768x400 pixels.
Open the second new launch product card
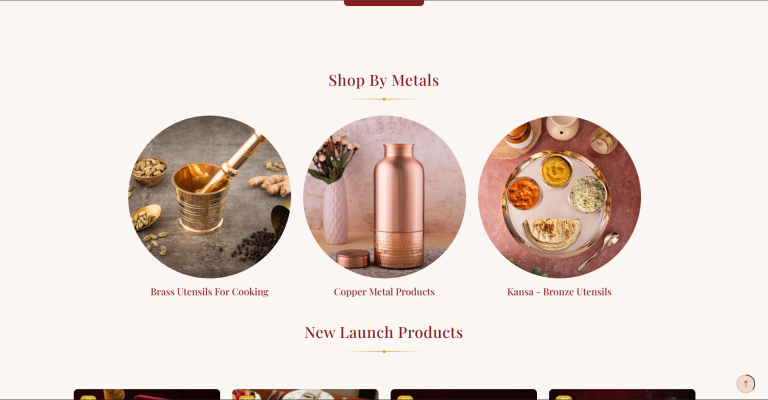tap(305, 395)
